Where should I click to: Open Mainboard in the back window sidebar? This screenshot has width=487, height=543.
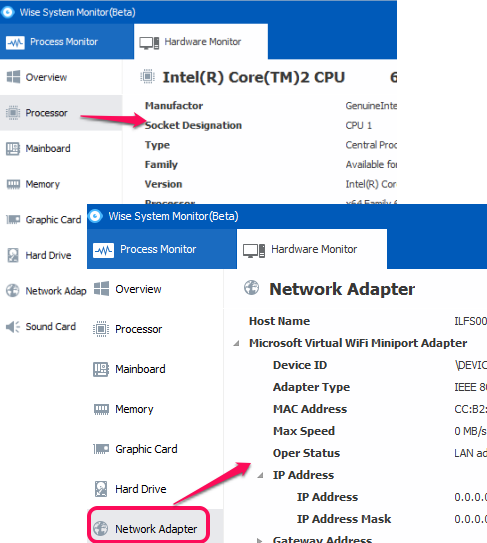(61, 149)
